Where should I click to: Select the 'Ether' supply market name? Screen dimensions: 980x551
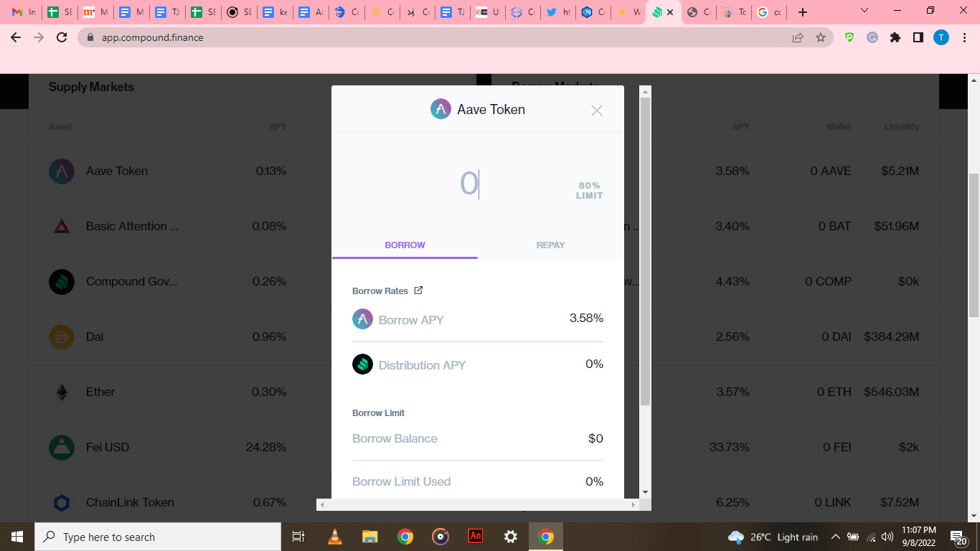(x=100, y=392)
